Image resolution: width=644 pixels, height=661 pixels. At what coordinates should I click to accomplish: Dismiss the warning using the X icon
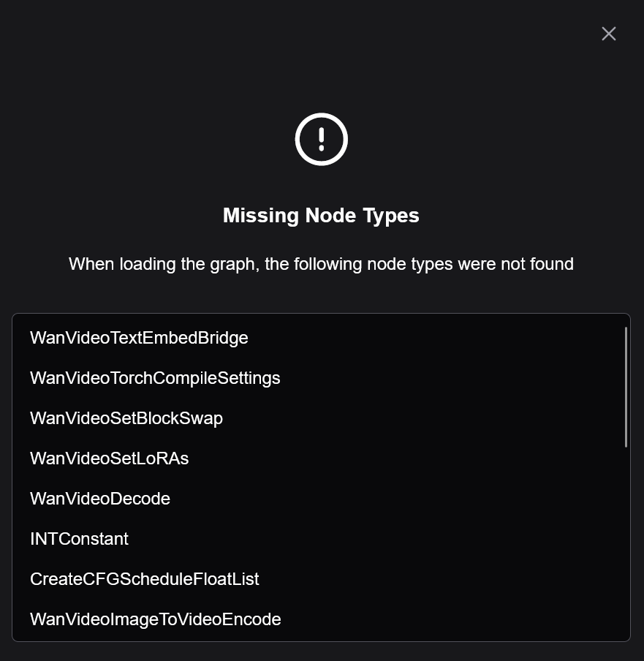point(609,34)
